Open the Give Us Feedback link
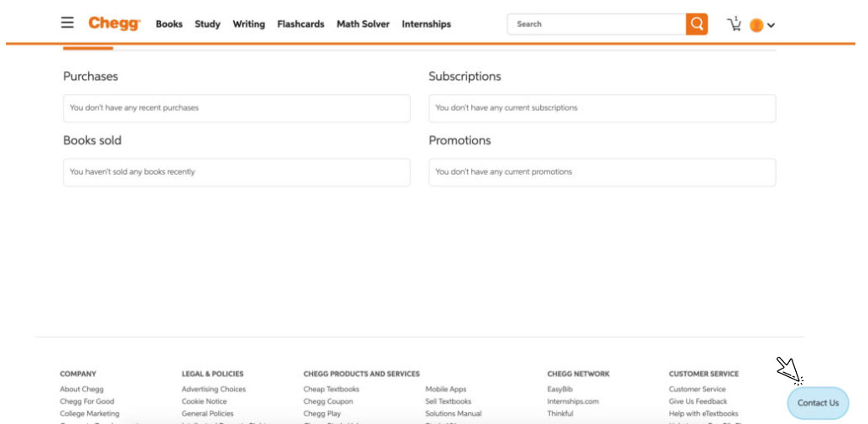Image resolution: width=868 pixels, height=424 pixels. 698,401
